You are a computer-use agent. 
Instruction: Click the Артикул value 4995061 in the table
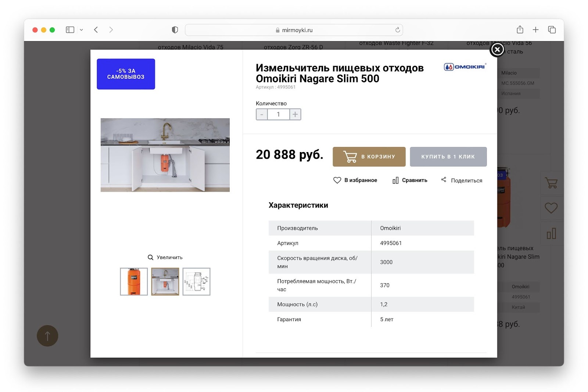[x=391, y=243]
